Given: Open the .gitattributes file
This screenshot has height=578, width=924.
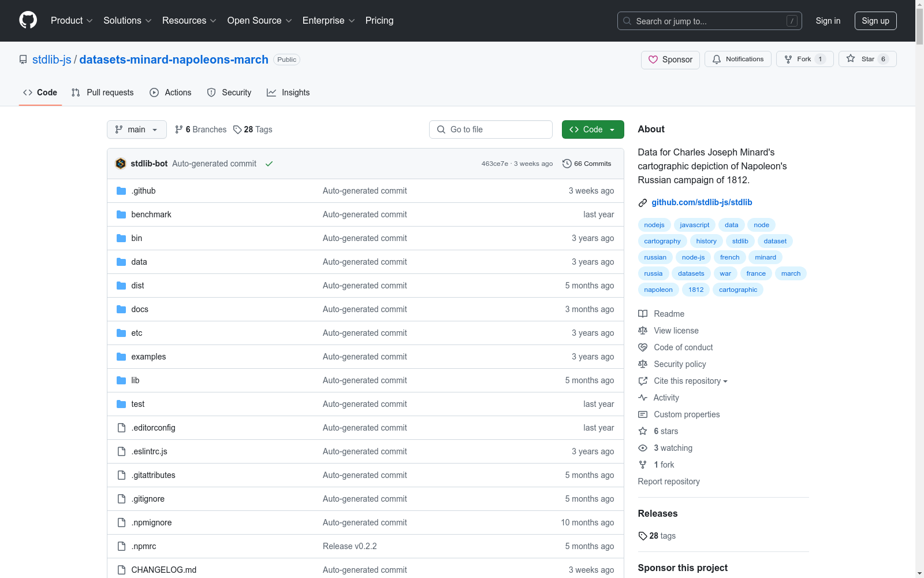Looking at the screenshot, I should click(153, 475).
